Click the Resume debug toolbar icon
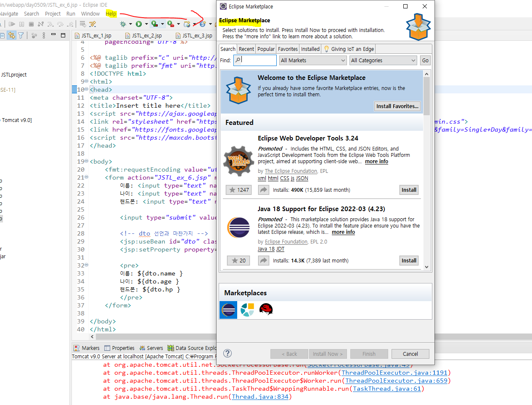Image resolution: width=532 pixels, height=405 pixels. click(12, 24)
